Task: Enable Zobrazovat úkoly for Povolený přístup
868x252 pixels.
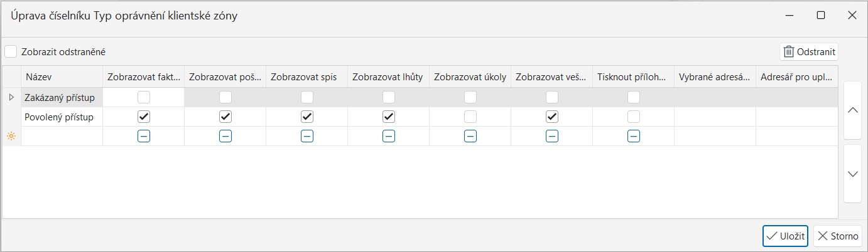Action: [x=470, y=117]
